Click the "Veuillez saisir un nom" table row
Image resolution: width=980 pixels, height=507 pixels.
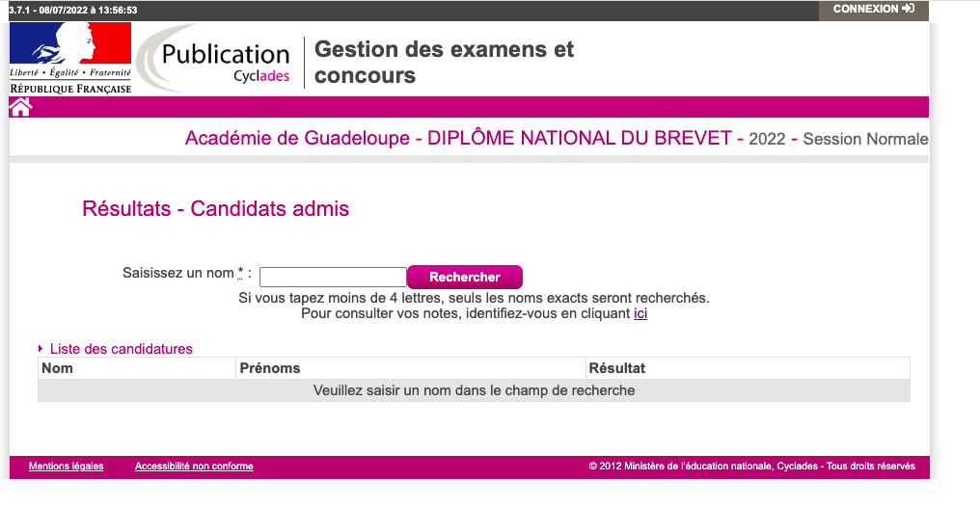(474, 390)
